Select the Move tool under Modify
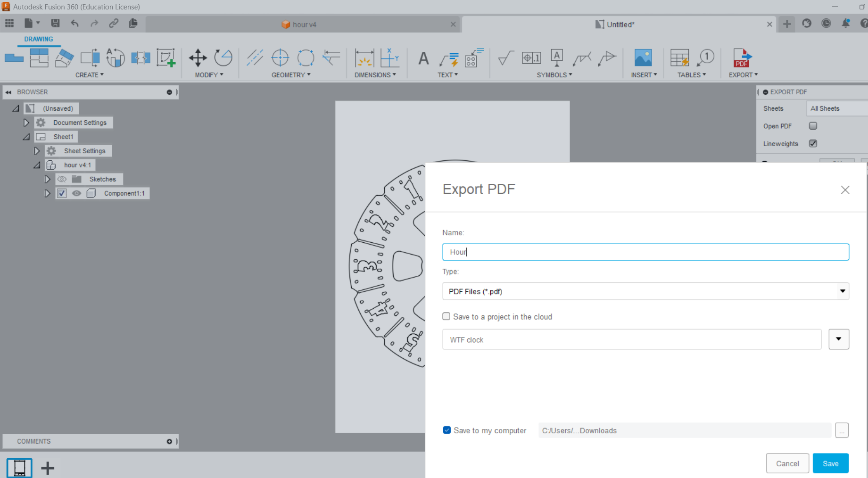The height and width of the screenshot is (478, 868). click(198, 58)
